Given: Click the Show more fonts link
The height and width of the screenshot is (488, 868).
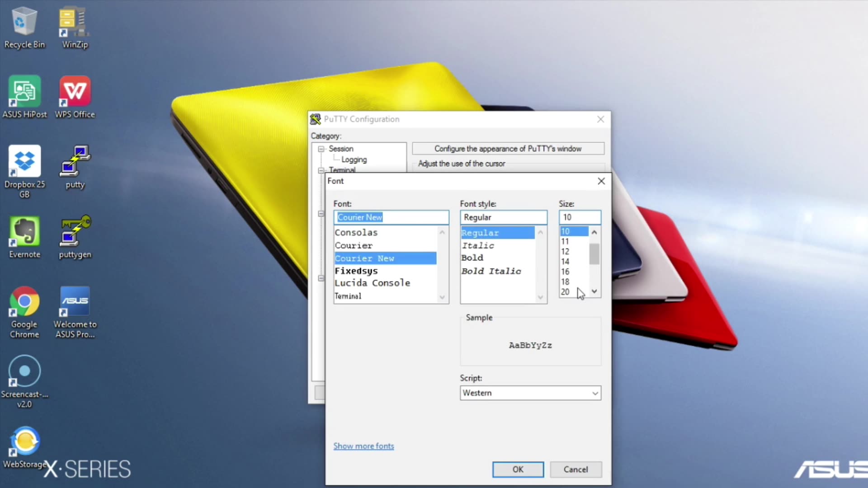Looking at the screenshot, I should pyautogui.click(x=363, y=446).
